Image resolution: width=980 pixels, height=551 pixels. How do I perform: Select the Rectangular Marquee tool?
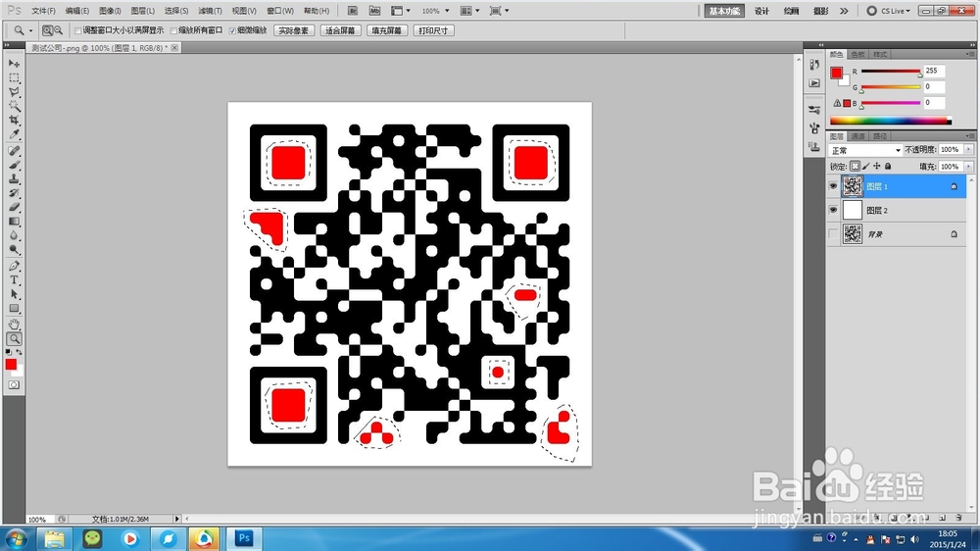point(14,78)
